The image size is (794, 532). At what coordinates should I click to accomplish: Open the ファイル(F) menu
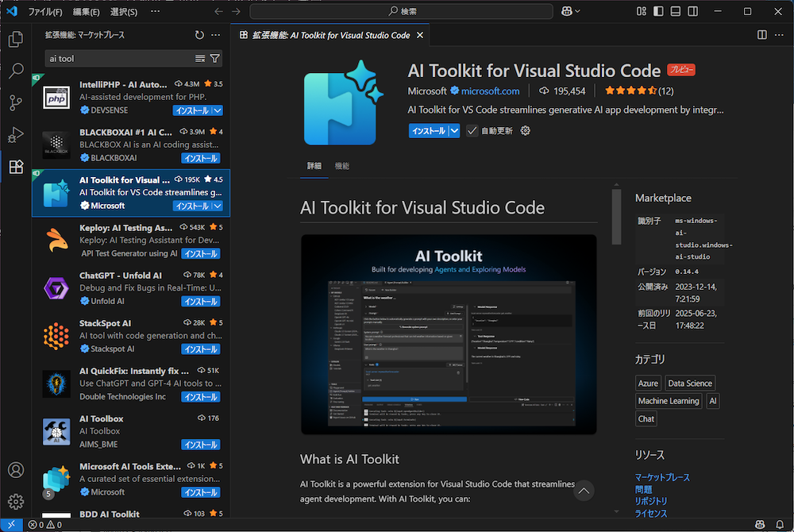(x=45, y=12)
